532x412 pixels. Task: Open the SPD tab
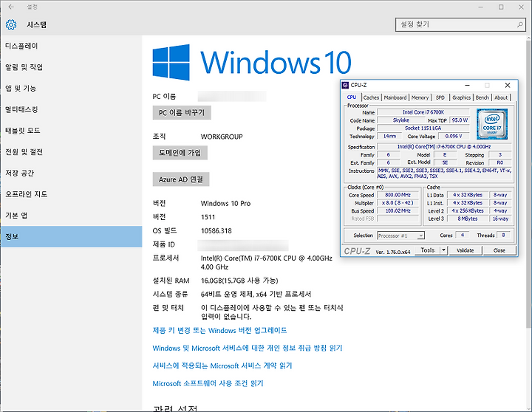(x=440, y=97)
